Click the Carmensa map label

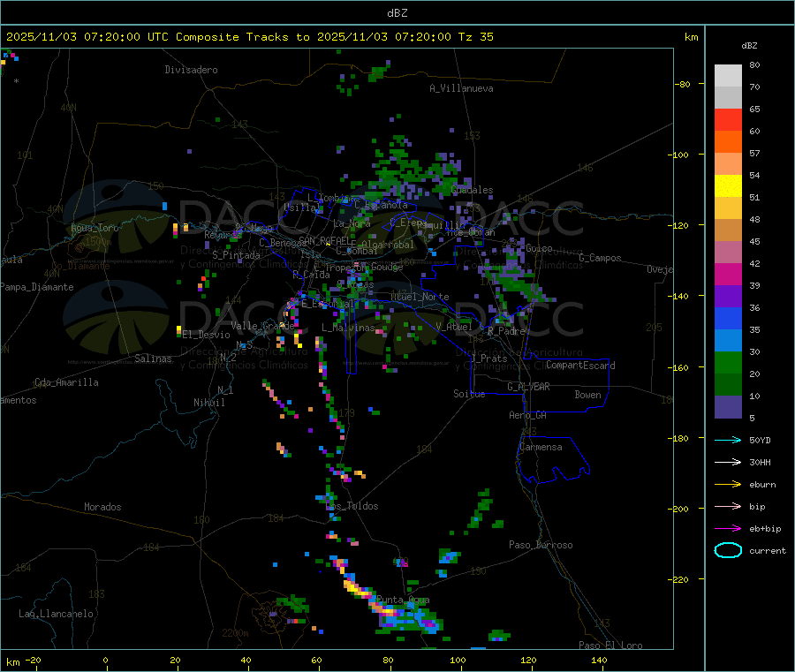tap(541, 447)
